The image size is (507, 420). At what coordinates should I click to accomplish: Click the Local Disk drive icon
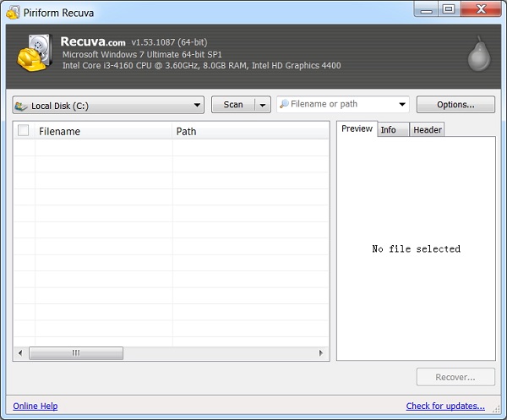coord(21,106)
